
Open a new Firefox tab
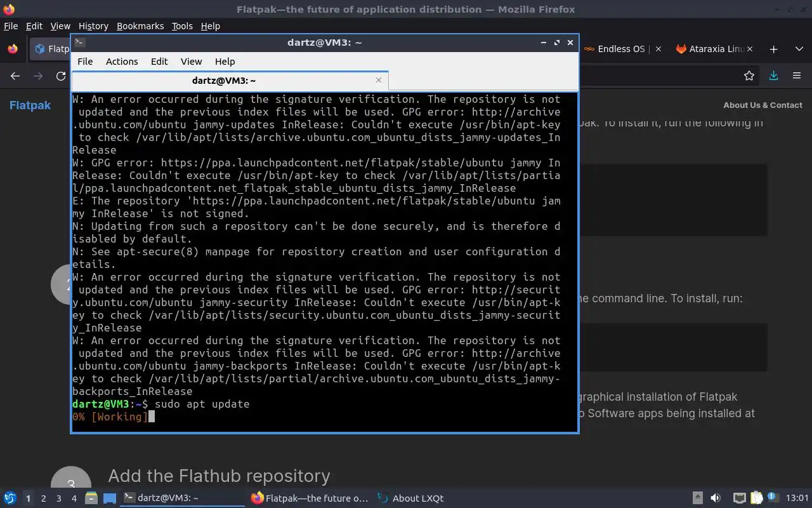pos(773,49)
